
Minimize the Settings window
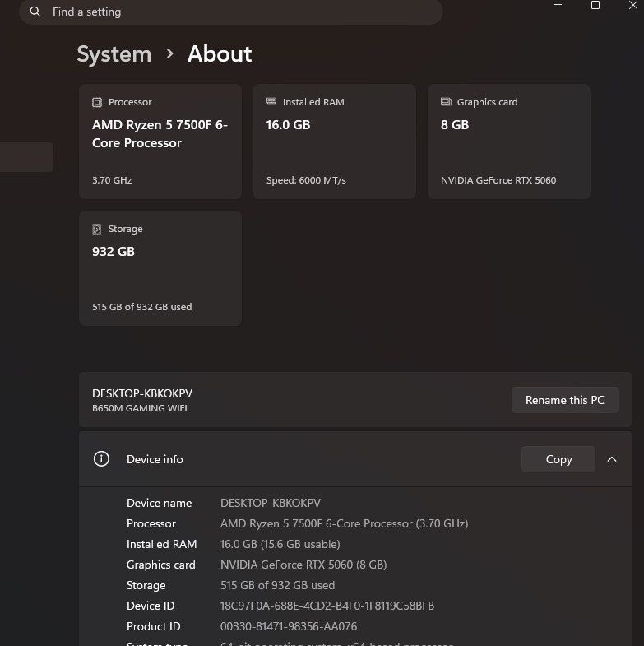click(558, 5)
